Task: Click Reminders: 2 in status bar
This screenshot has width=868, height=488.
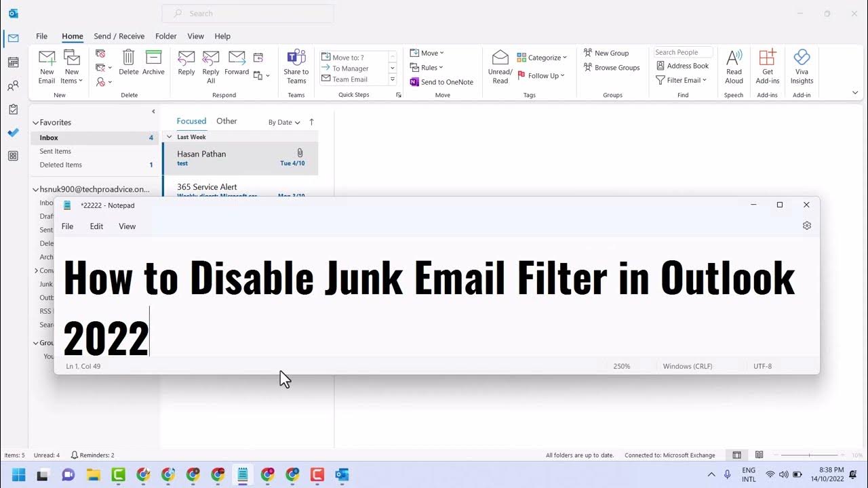Action: coord(93,455)
